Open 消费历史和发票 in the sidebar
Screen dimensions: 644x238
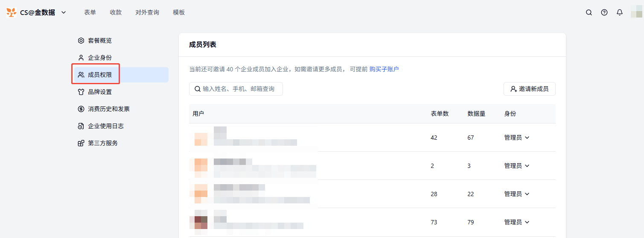tap(108, 109)
